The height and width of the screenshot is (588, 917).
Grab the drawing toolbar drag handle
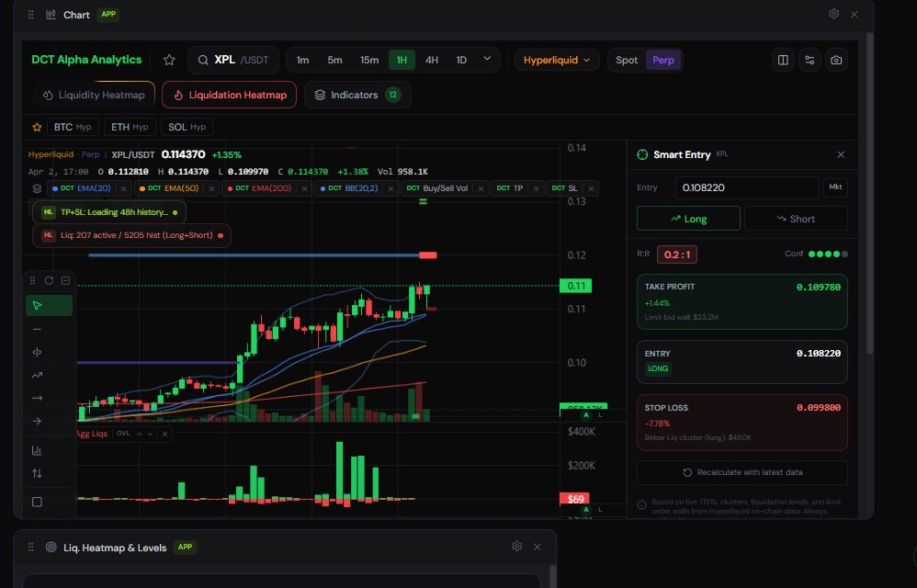tap(33, 280)
